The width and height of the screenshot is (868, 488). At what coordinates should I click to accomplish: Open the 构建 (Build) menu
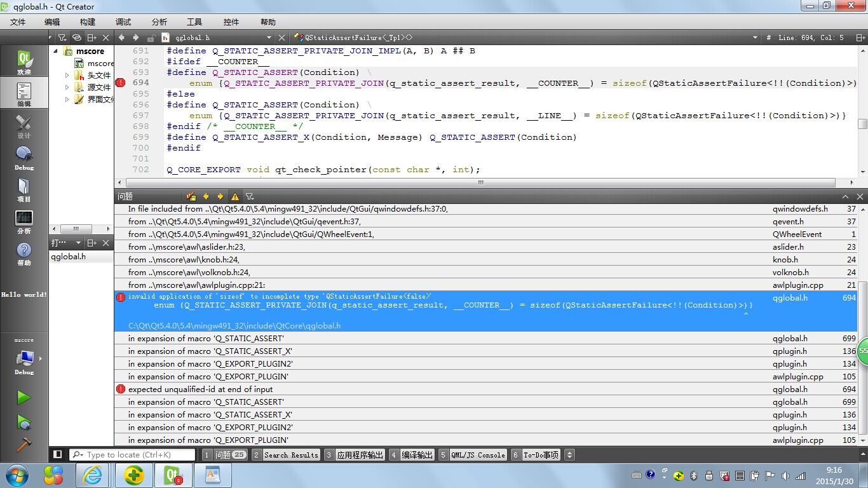(x=88, y=22)
